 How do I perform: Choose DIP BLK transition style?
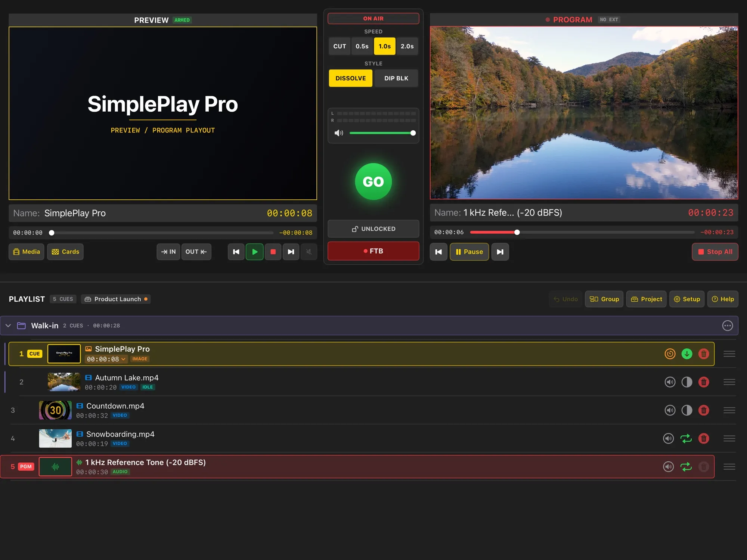point(396,78)
